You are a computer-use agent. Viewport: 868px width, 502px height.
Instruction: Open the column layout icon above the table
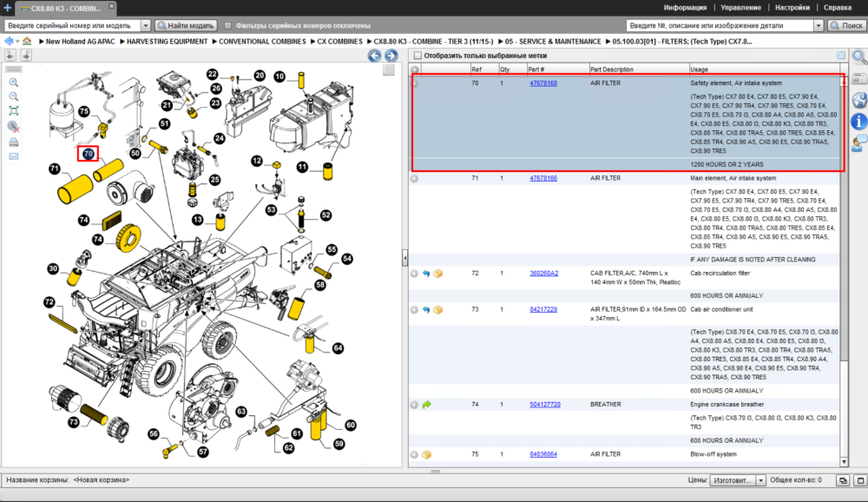(841, 56)
